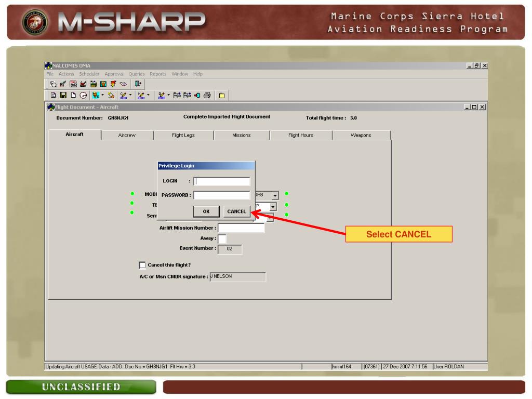
Task: Focus the PASSWORD input field
Action: 222,195
